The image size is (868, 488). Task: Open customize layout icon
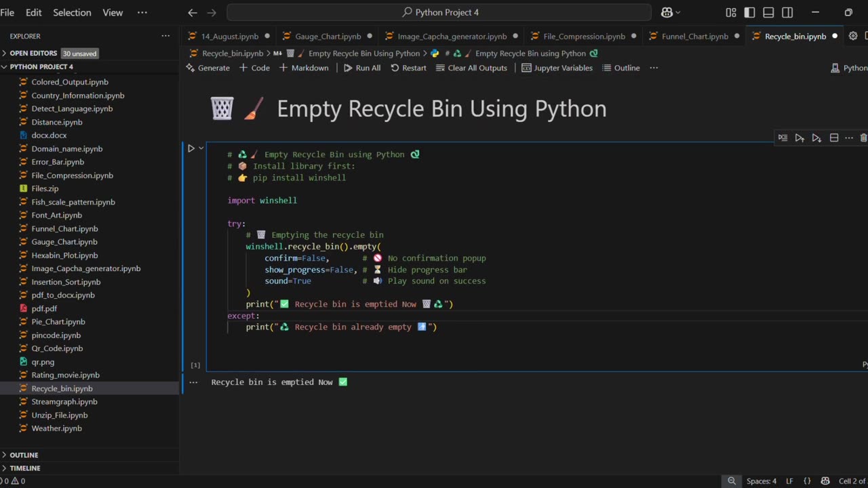click(731, 12)
